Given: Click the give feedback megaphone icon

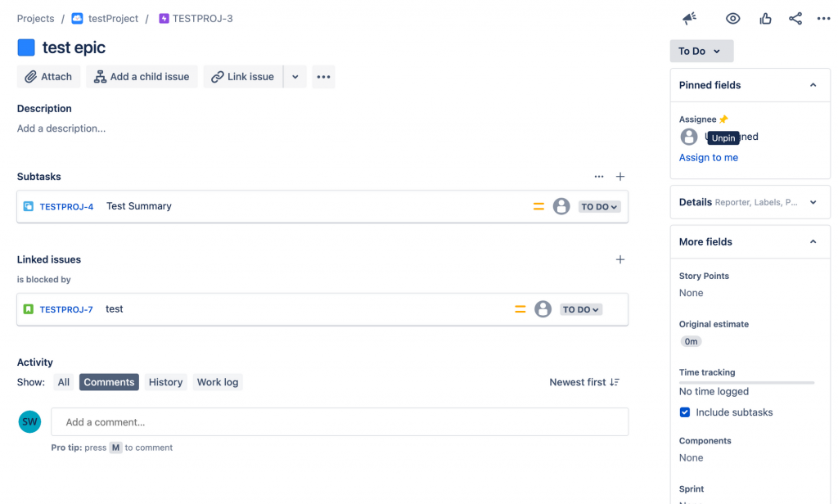Looking at the screenshot, I should (689, 18).
